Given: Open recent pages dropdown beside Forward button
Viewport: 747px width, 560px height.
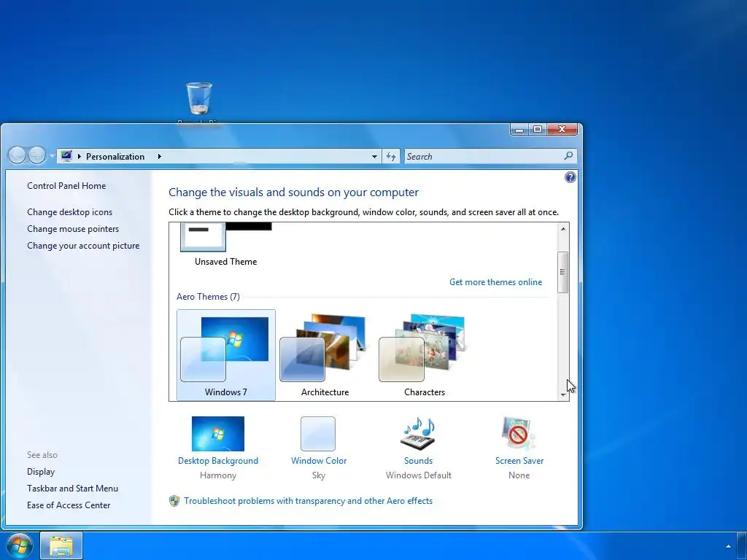Looking at the screenshot, I should point(51,156).
